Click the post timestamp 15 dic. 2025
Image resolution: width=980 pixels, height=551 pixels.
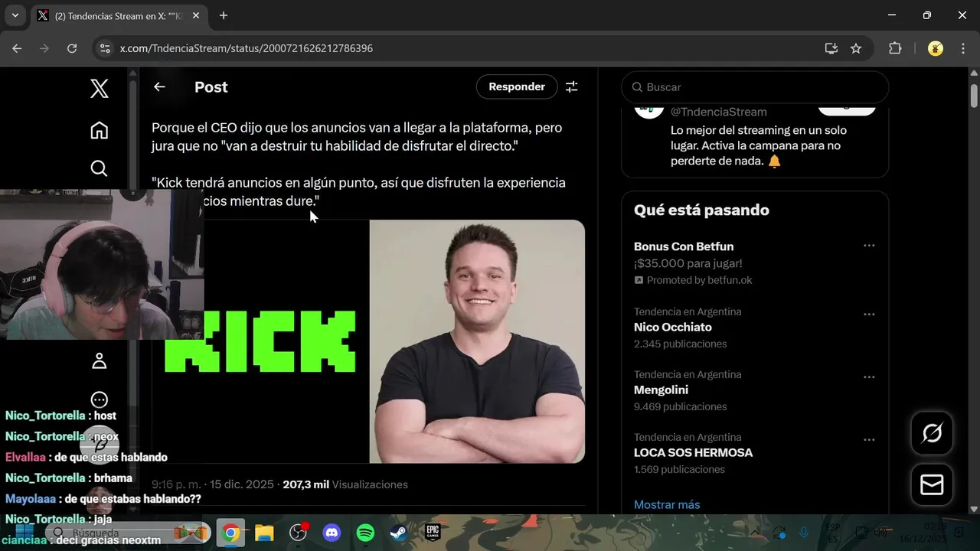(212, 484)
